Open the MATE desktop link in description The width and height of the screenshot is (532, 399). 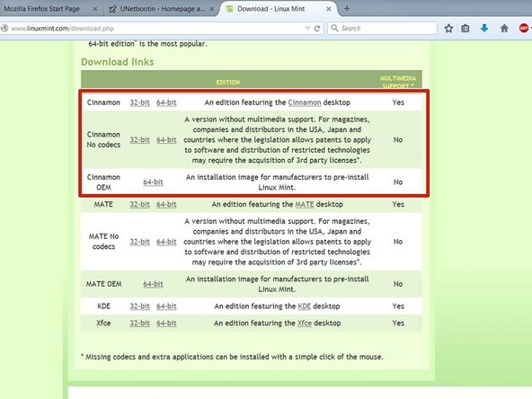tap(305, 204)
